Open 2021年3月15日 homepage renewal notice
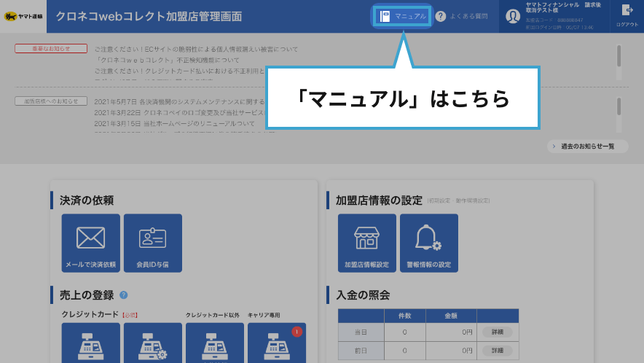 pos(175,124)
